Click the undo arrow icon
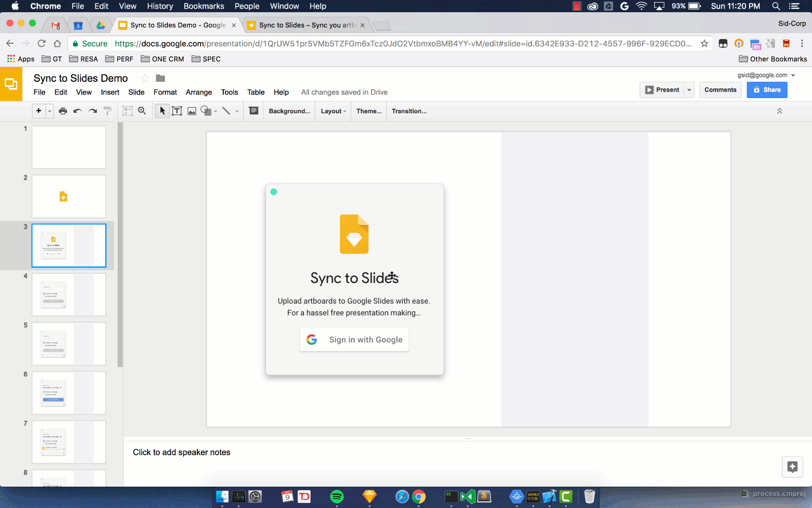 point(78,111)
